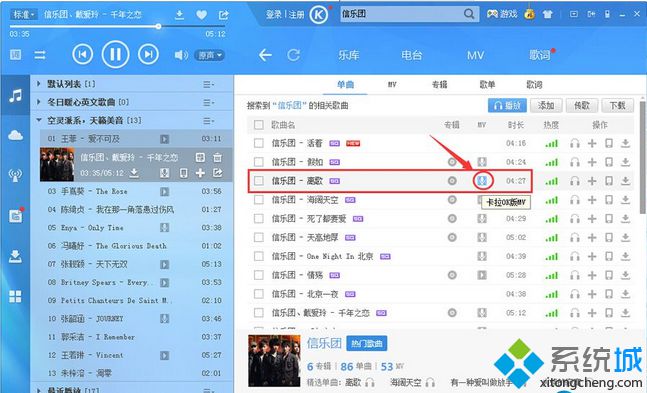Mute the volume speaker icon
This screenshot has height=393, width=647.
click(181, 55)
